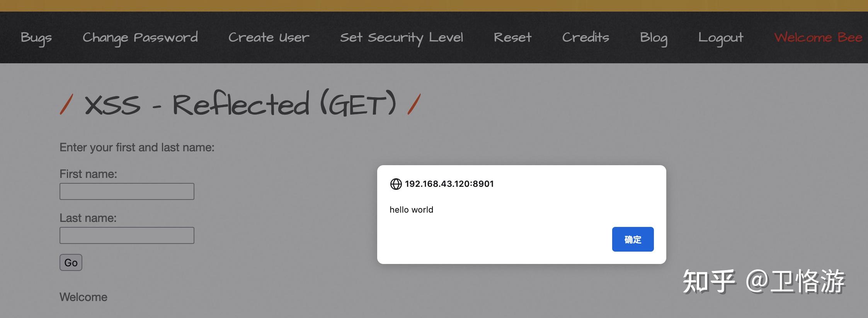
Task: Focus the First name input field
Action: coord(127,191)
